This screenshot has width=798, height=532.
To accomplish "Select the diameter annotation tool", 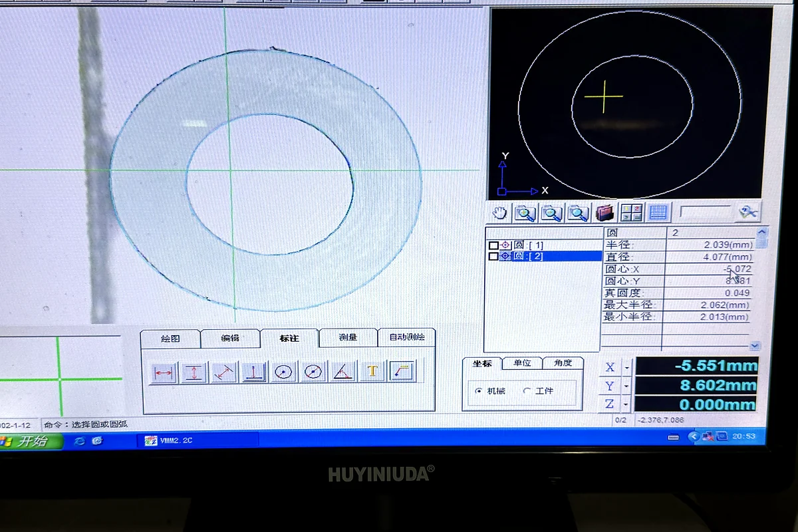I will pyautogui.click(x=313, y=372).
